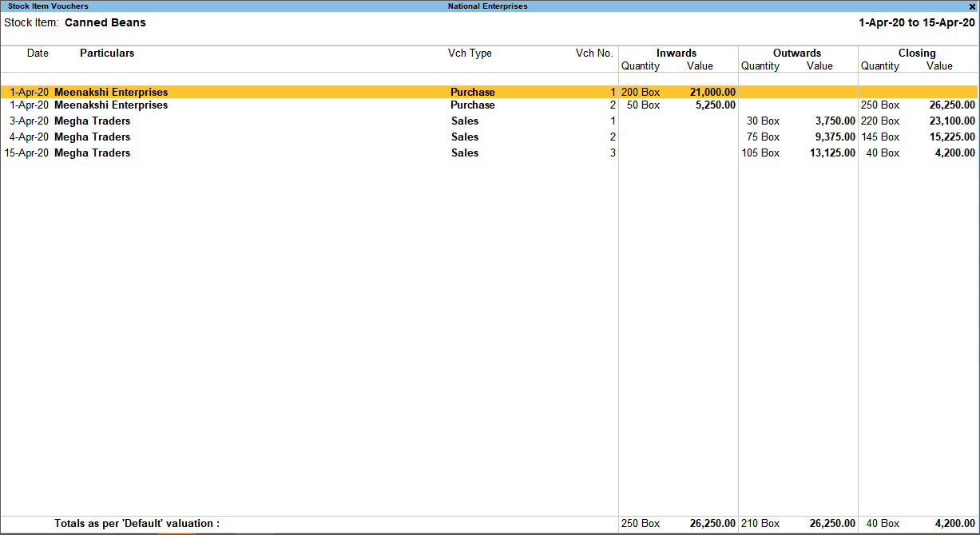The width and height of the screenshot is (980, 535).
Task: Click closing quantity 220 Box
Action: click(880, 121)
